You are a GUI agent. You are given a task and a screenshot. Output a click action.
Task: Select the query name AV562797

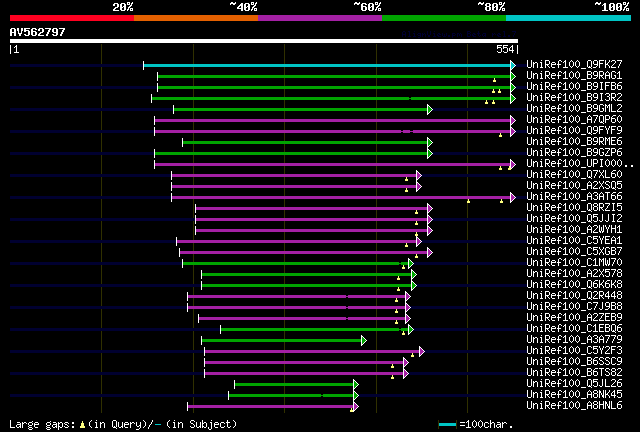[x=38, y=32]
